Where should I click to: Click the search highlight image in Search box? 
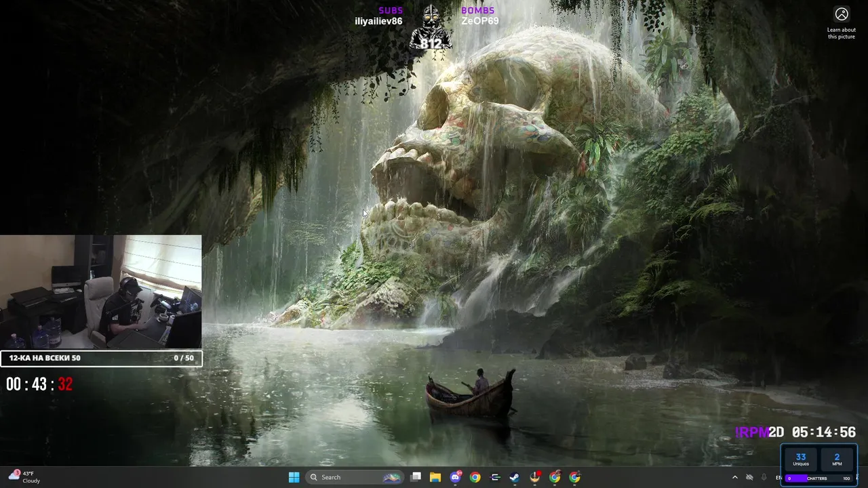point(393,477)
